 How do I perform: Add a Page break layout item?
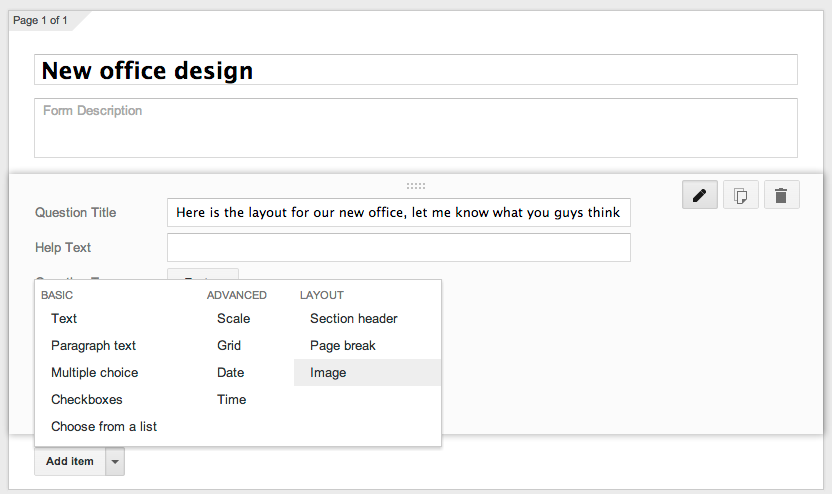tap(343, 345)
